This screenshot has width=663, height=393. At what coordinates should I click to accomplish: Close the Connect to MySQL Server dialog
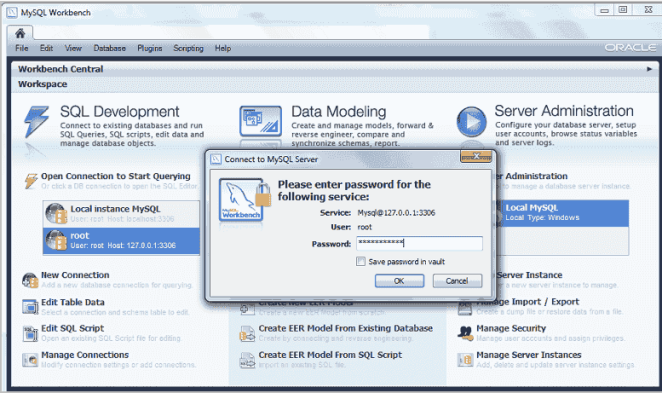coord(476,156)
